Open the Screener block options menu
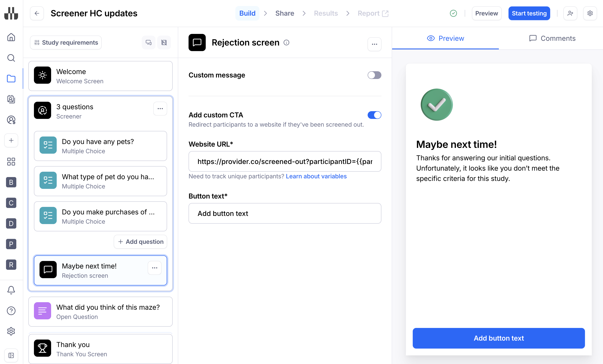 [x=160, y=109]
